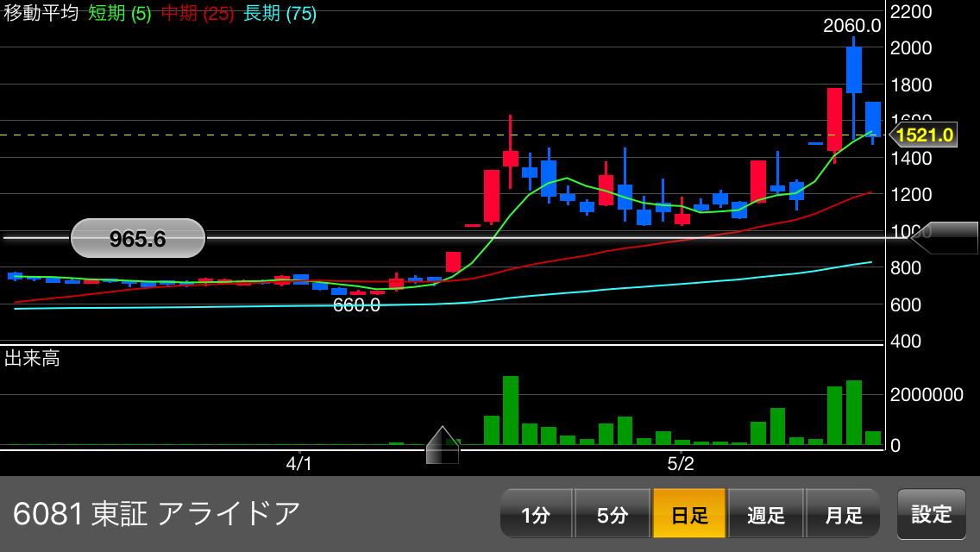Tap the 出来高 volume panel label
The height and width of the screenshot is (552, 980).
point(32,358)
